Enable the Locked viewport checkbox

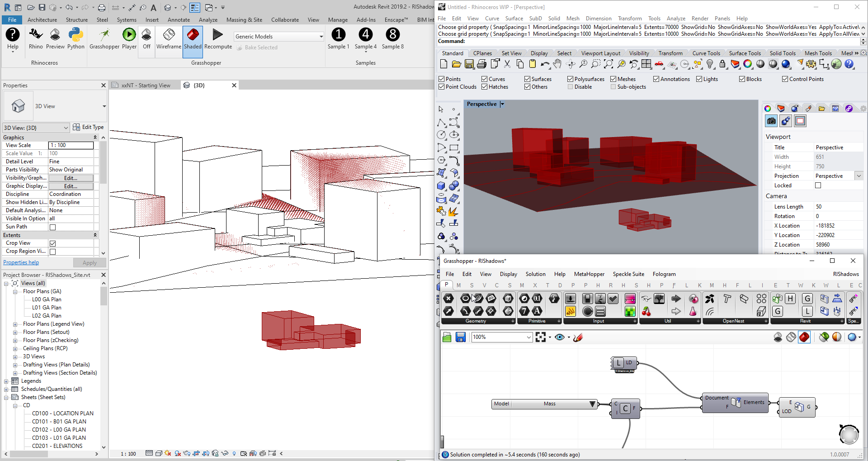pyautogui.click(x=818, y=185)
